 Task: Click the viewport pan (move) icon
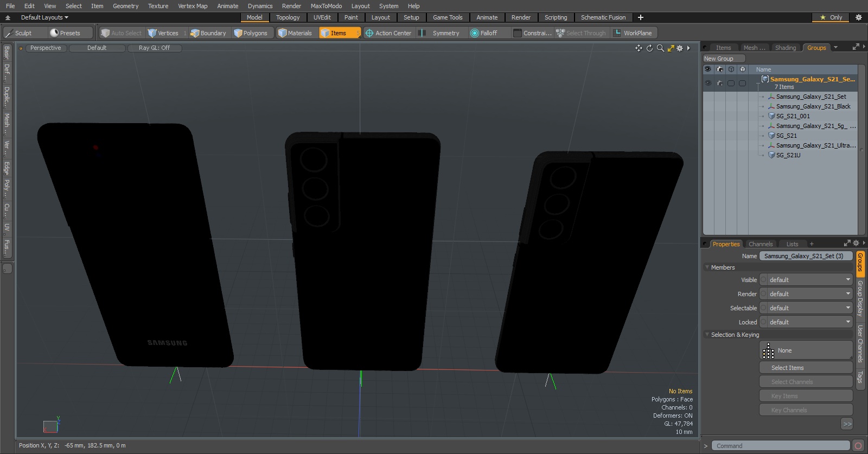(639, 48)
